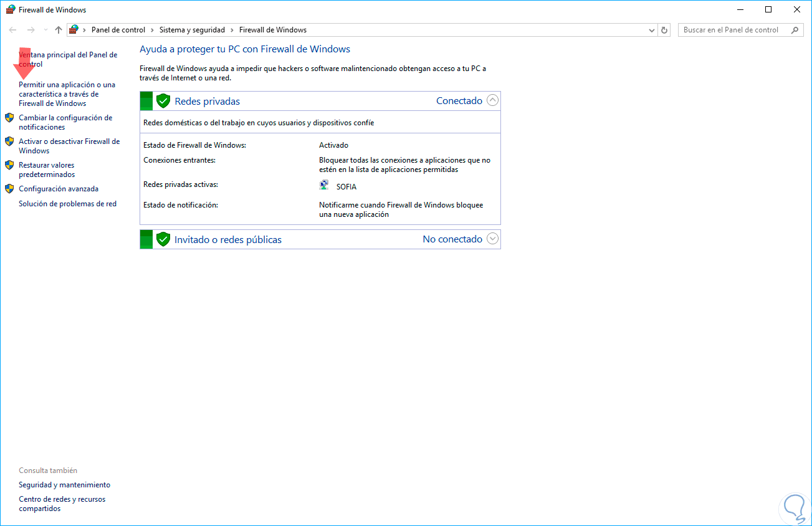This screenshot has height=526, width=812.
Task: Click the Firewall de Windows breadcrumb
Action: coord(273,30)
